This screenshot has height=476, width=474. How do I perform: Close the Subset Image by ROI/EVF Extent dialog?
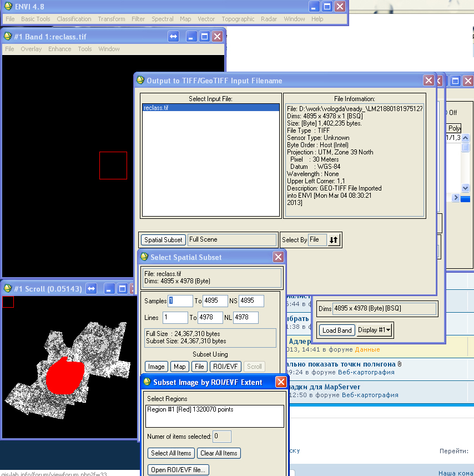click(281, 382)
